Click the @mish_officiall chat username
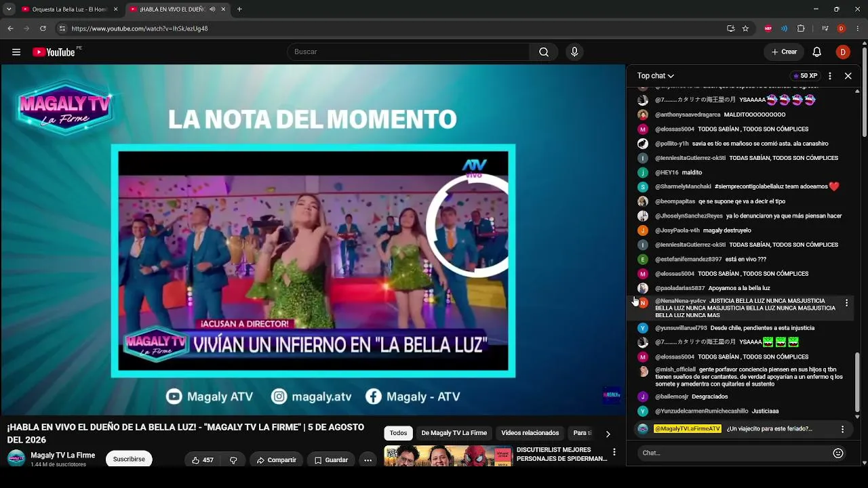The height and width of the screenshot is (488, 868). [x=675, y=370]
